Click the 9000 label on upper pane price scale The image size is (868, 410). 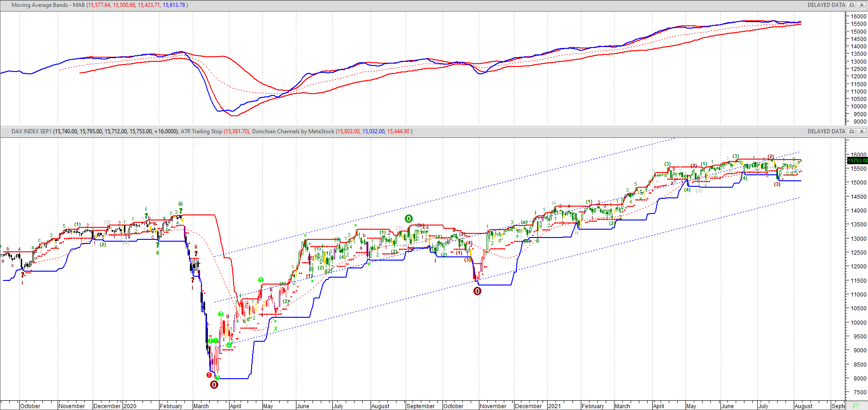tap(860, 122)
